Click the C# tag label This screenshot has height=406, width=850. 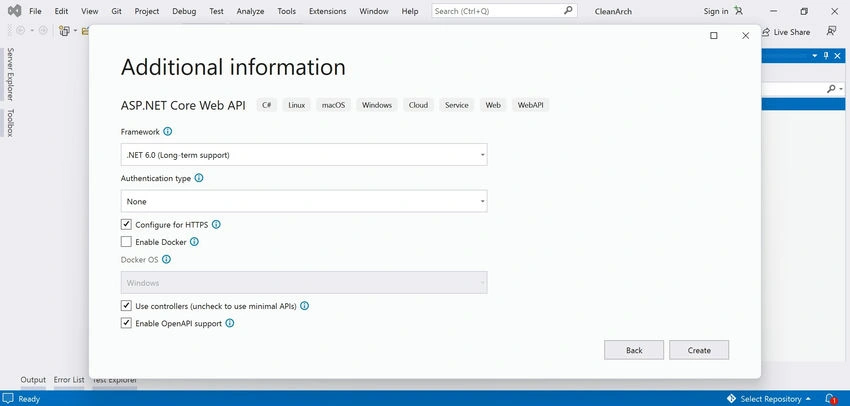tap(266, 105)
